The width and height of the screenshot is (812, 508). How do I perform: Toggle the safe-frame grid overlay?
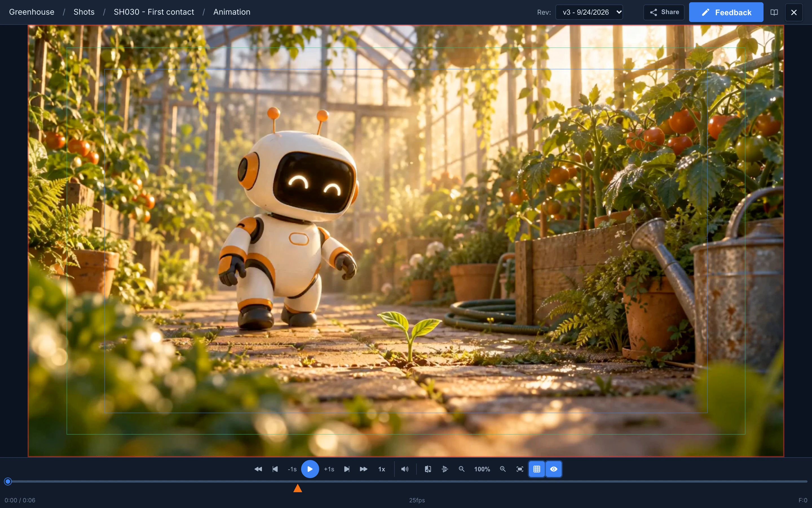[x=537, y=469]
